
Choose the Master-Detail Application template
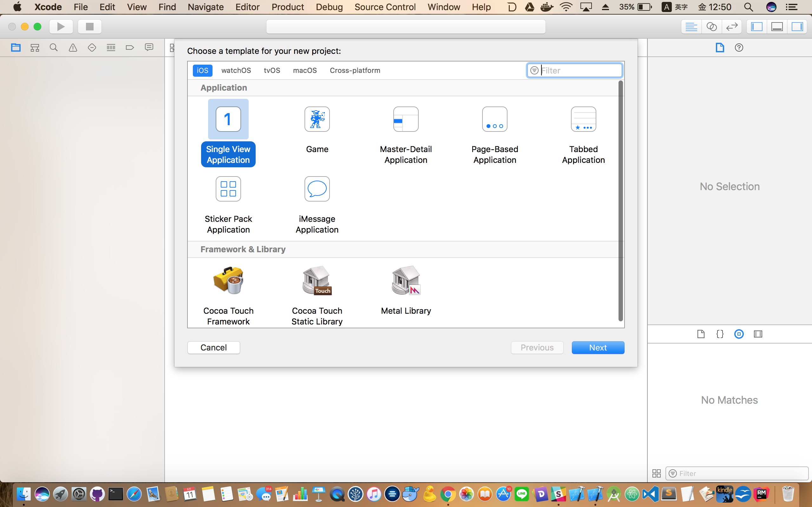click(406, 119)
